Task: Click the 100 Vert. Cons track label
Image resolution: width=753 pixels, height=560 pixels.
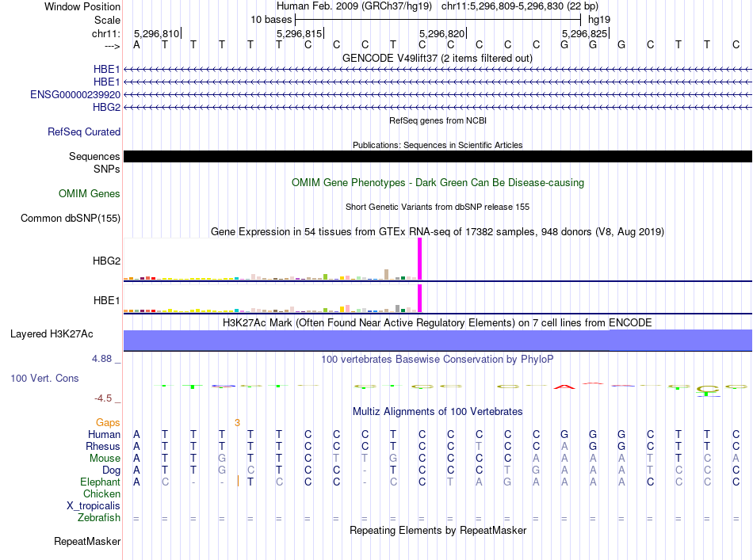Action: (x=44, y=378)
